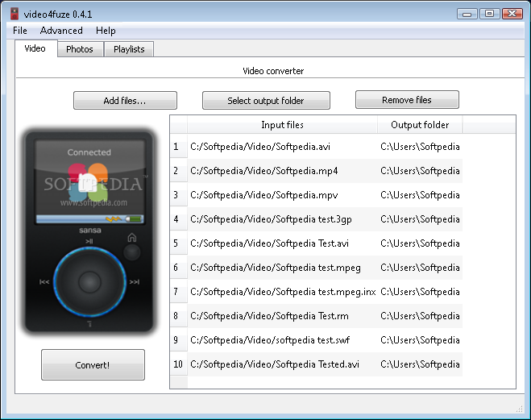Select C:/Softpedia/Video/Softpedia.mpv input file
The height and width of the screenshot is (420, 531).
point(283,195)
